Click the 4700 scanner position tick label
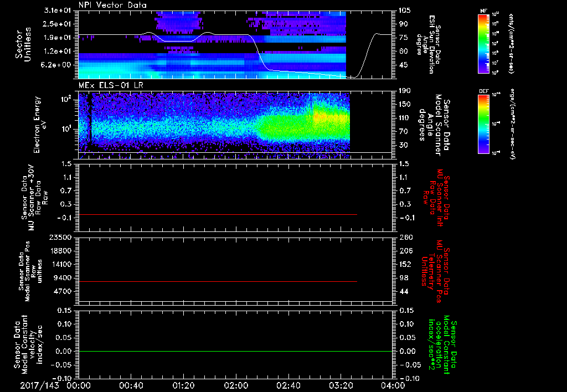This screenshot has height=392, width=567. coord(63,291)
